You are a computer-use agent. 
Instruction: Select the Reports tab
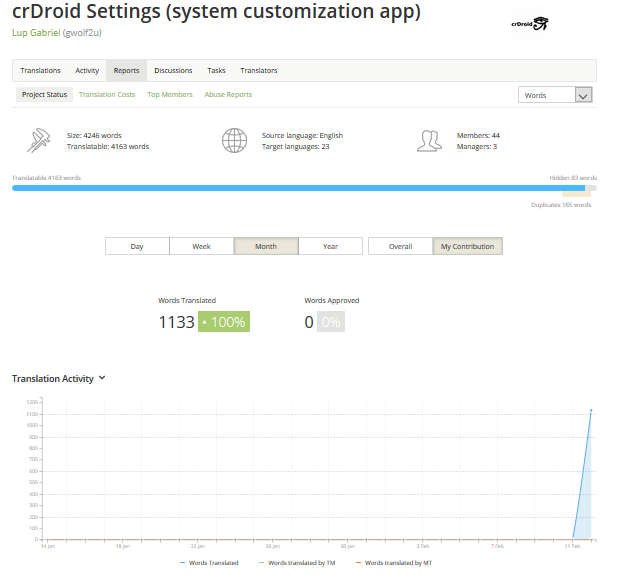[x=126, y=70]
